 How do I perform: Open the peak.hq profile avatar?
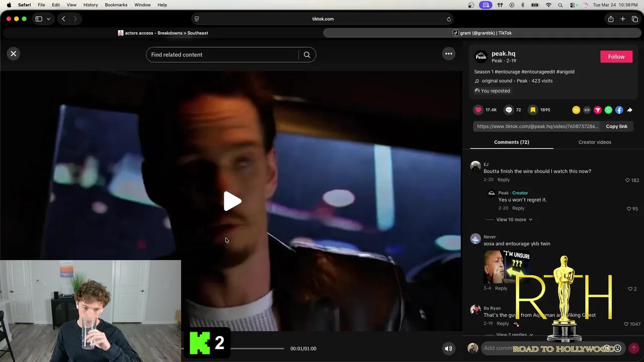point(481,57)
